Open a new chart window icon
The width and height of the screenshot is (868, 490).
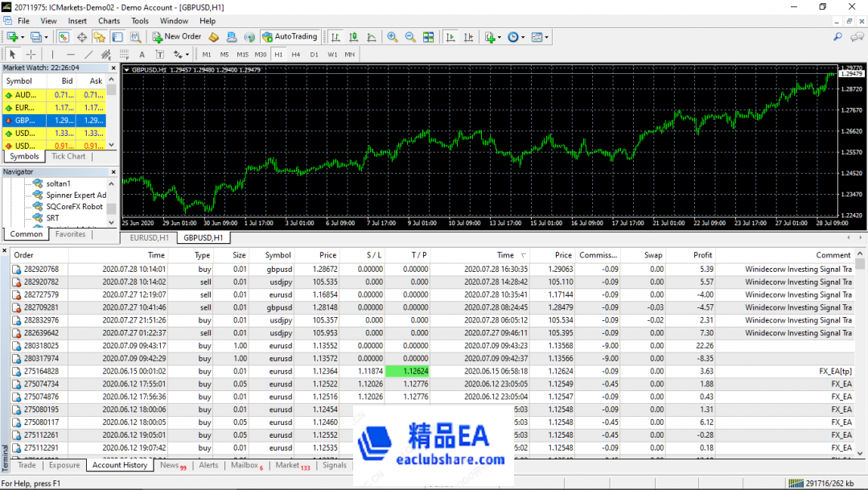click(x=12, y=37)
